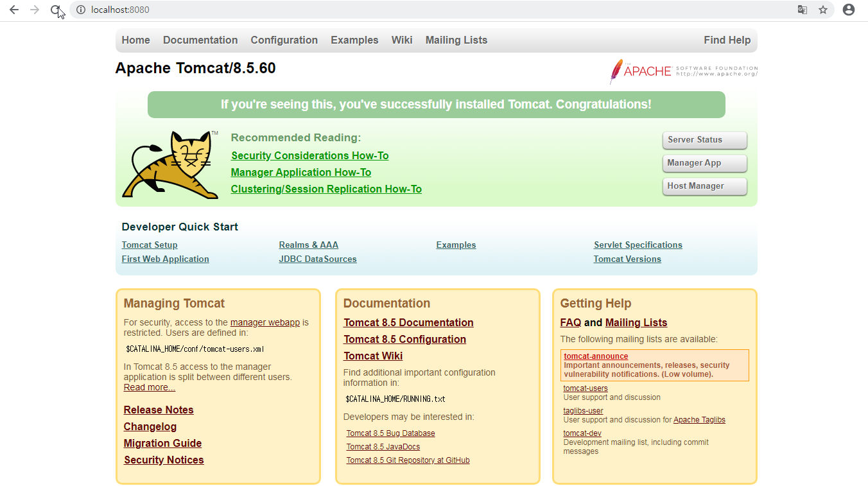Click the Server Status button
This screenshot has width=868, height=486.
[705, 140]
